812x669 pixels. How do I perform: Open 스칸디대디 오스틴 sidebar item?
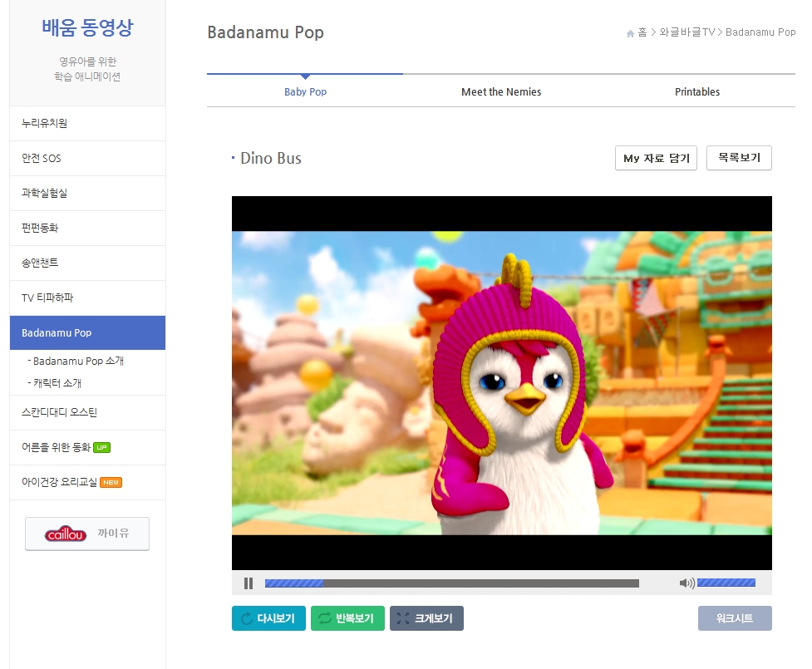pos(87,413)
